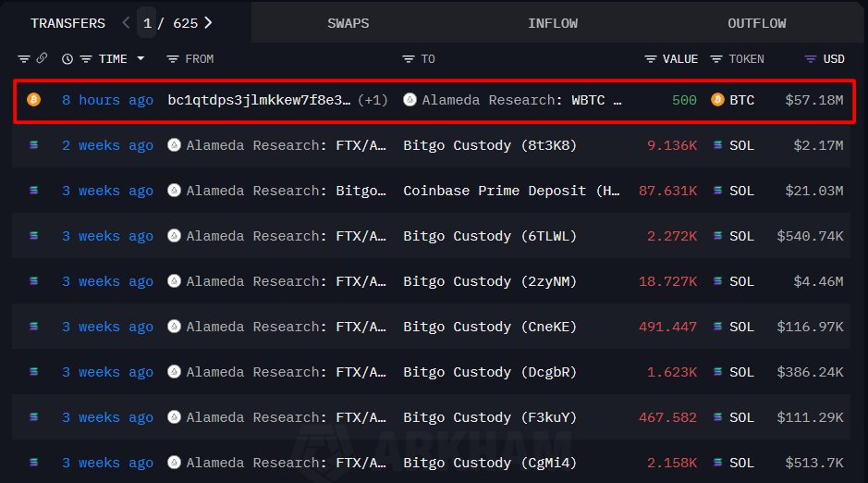Open Bitgo Custody (2zyNM) recipient
Screen dimensions: 868x483
click(490, 282)
